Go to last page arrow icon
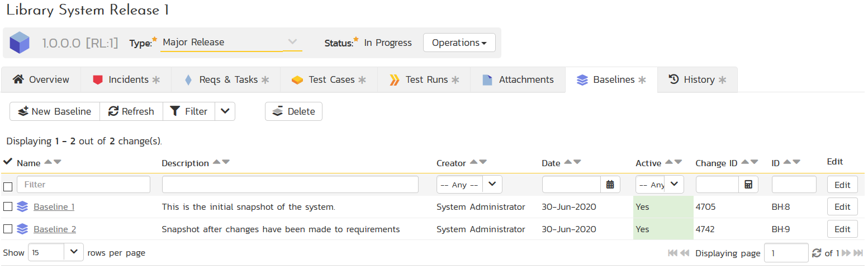Screen dimensions: 868x268 pyautogui.click(x=858, y=253)
